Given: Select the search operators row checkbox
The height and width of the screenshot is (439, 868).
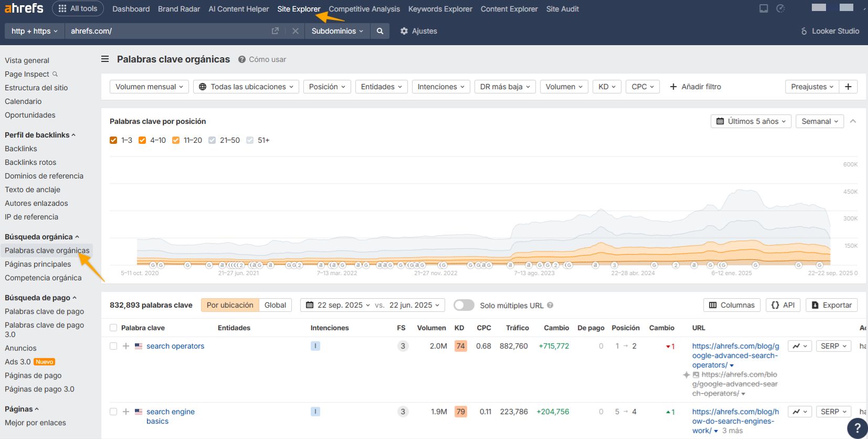Looking at the screenshot, I should [113, 346].
